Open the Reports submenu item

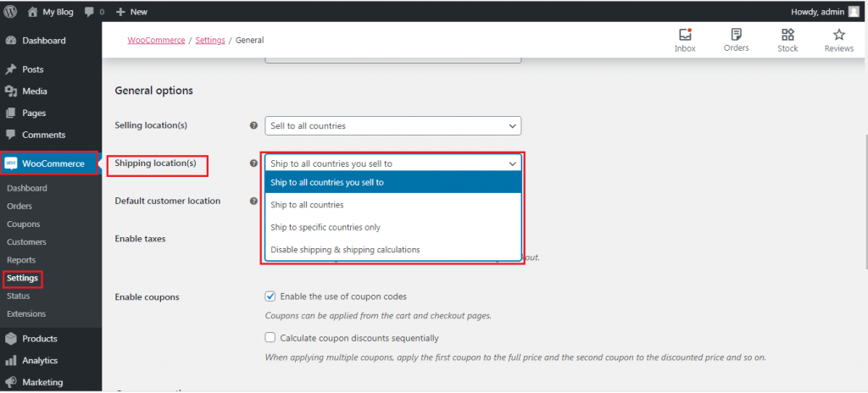click(x=21, y=260)
